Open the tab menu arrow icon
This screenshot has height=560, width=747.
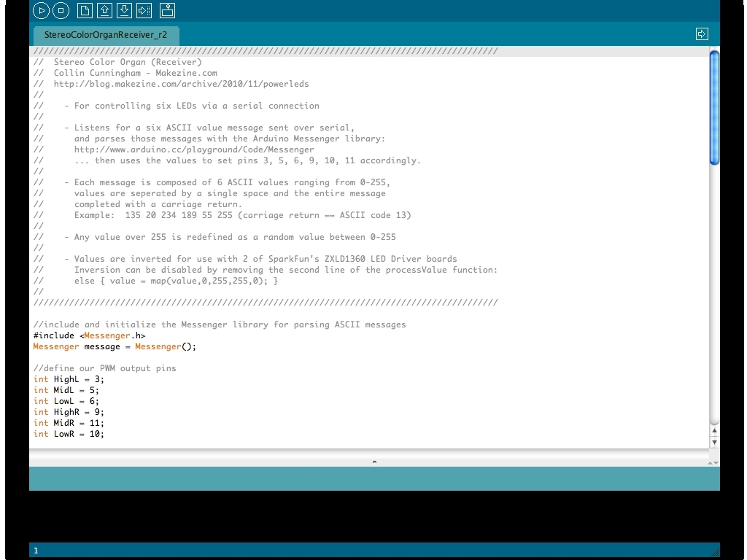point(702,34)
